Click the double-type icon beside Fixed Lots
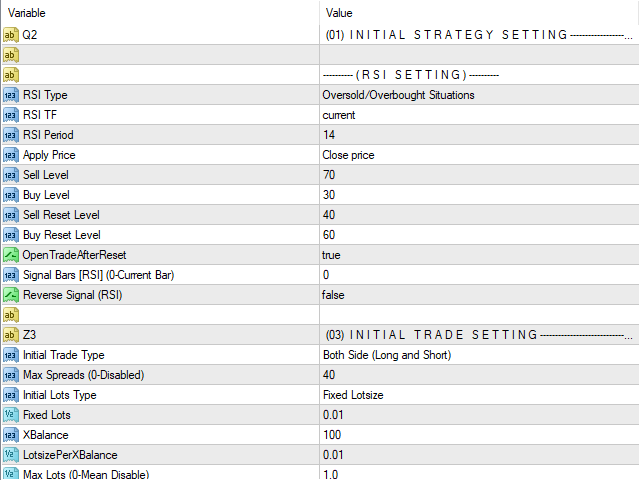Screen dimensions: 640x480 click(x=11, y=415)
